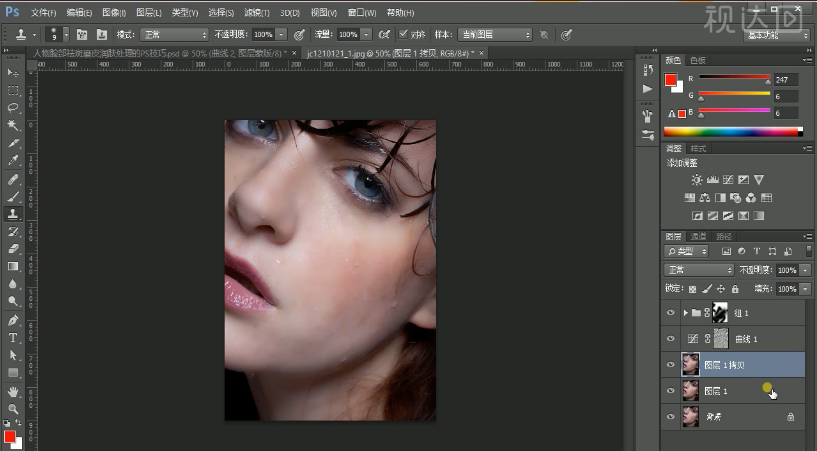Select the Eyedropper tool
The width and height of the screenshot is (817, 451).
(x=13, y=160)
